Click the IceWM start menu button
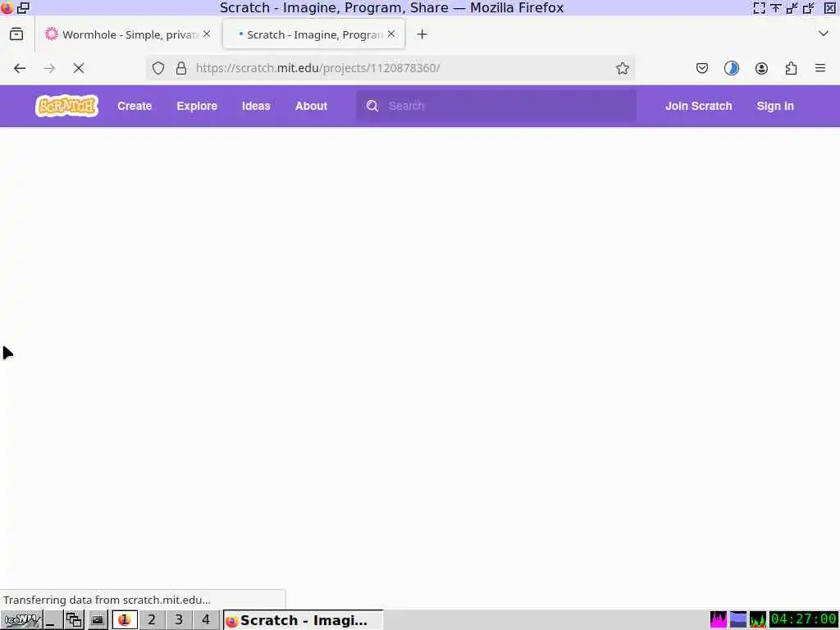The height and width of the screenshot is (630, 840). click(21, 620)
